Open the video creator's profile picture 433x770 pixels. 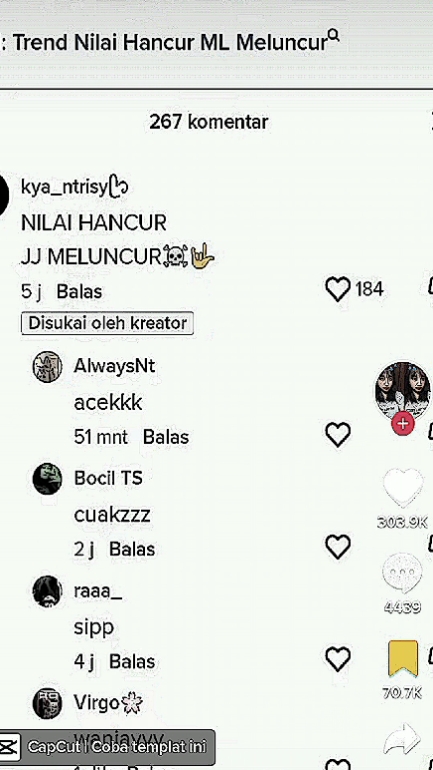(403, 391)
